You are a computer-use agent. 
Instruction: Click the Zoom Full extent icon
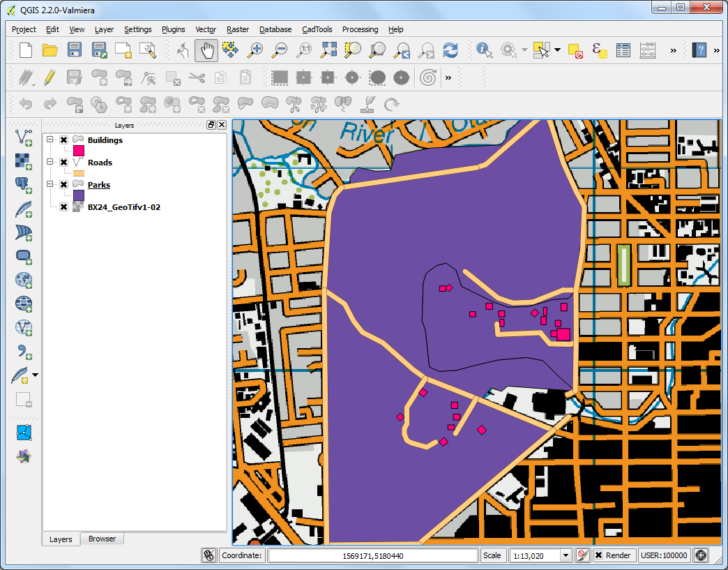[x=329, y=50]
